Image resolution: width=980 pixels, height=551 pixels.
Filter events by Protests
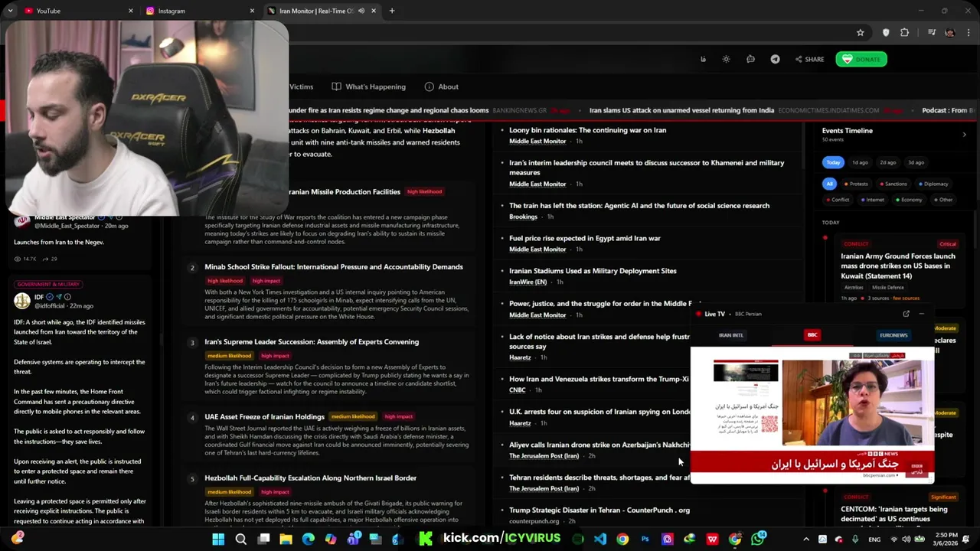pyautogui.click(x=856, y=184)
